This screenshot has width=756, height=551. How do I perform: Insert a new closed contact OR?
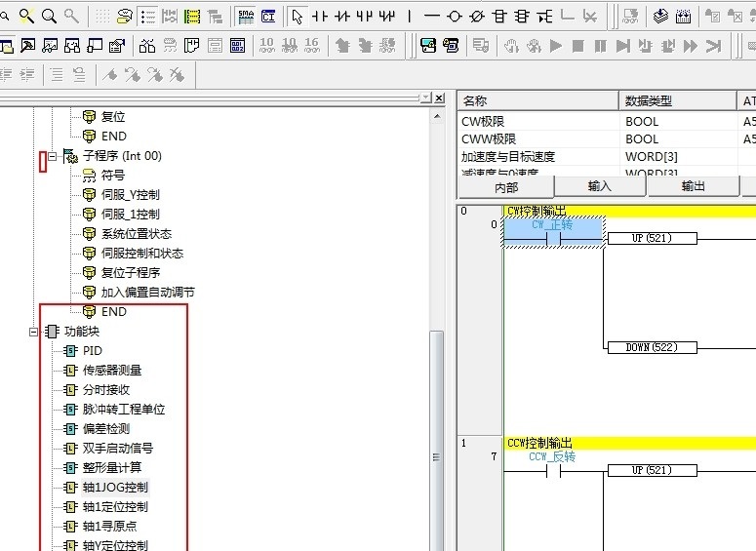386,17
